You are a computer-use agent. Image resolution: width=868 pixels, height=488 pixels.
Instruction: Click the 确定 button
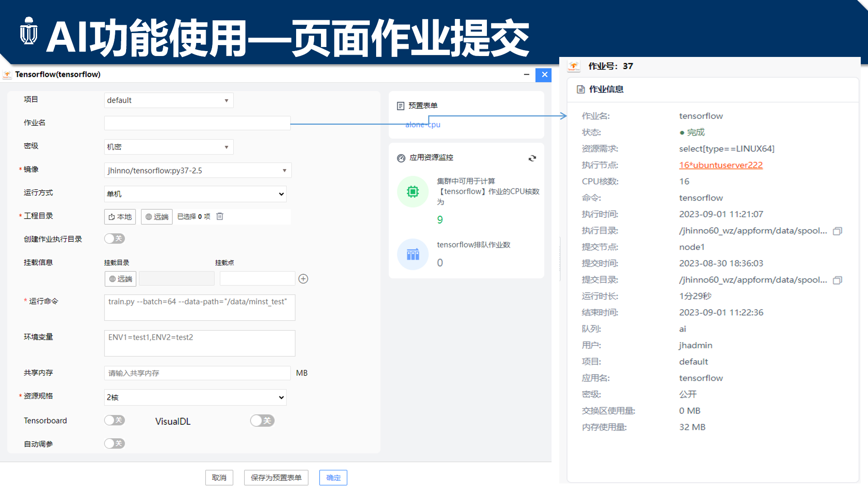pyautogui.click(x=333, y=478)
